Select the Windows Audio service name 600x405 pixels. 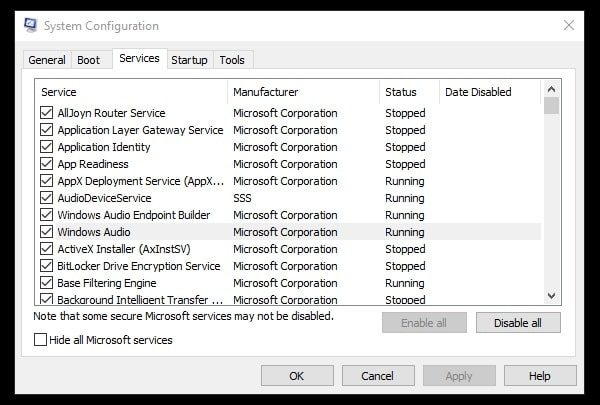tap(94, 232)
